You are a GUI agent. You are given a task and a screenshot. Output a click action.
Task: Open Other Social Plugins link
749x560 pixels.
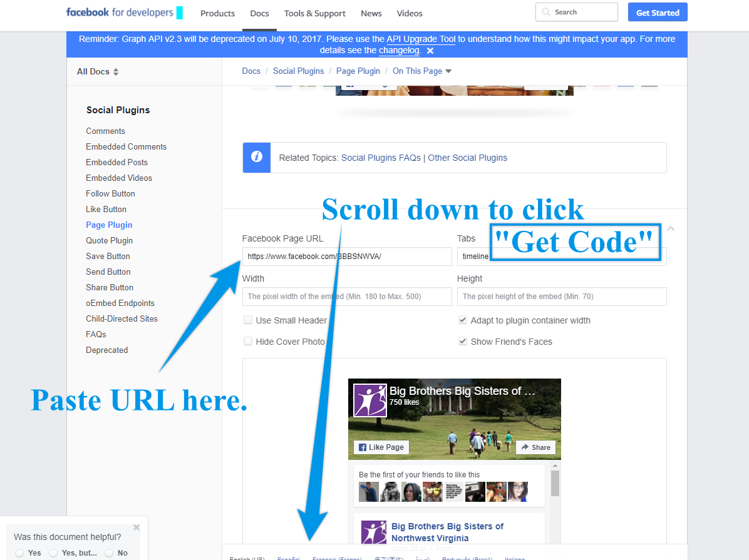tap(467, 158)
